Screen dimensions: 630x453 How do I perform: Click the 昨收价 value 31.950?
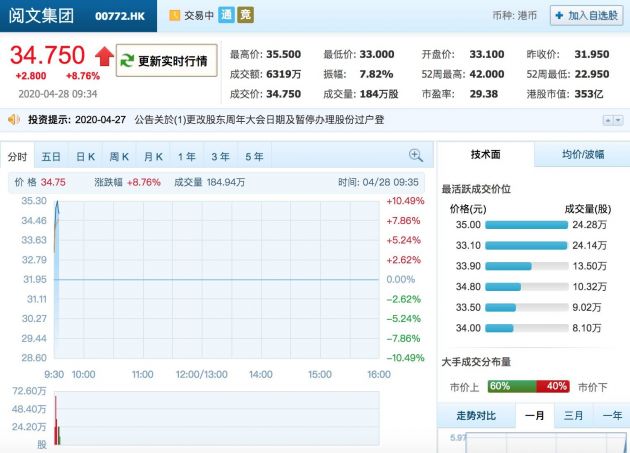tap(592, 54)
